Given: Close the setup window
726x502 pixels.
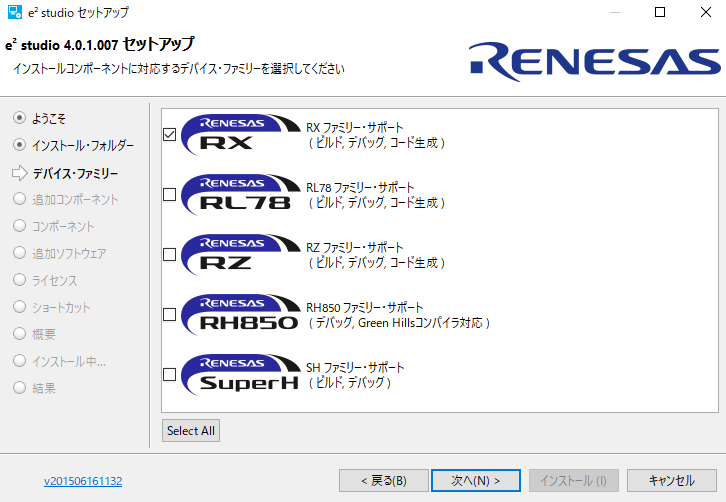Looking at the screenshot, I should click(706, 12).
